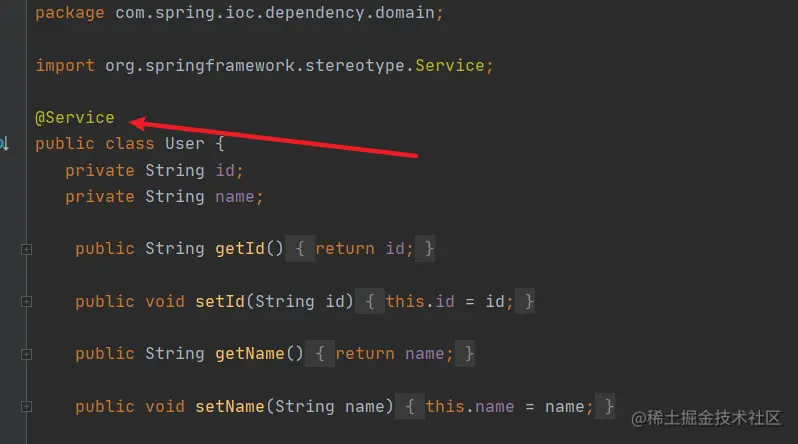This screenshot has height=444, width=798.
Task: Click the @Service annotation
Action: tap(75, 118)
